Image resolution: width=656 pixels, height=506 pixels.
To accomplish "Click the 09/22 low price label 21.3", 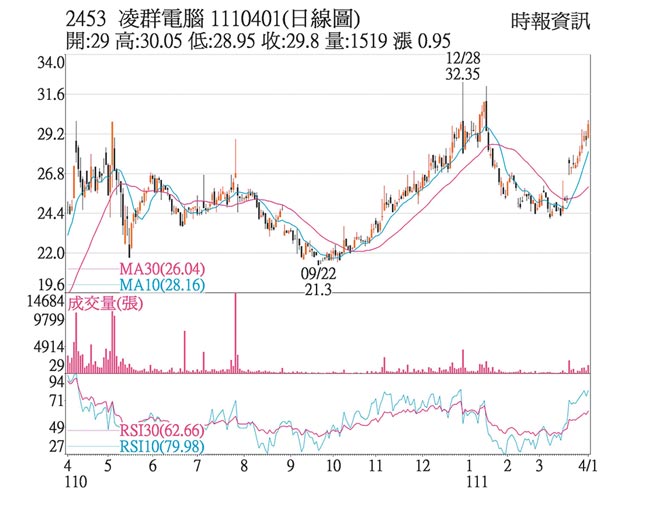I will [318, 288].
